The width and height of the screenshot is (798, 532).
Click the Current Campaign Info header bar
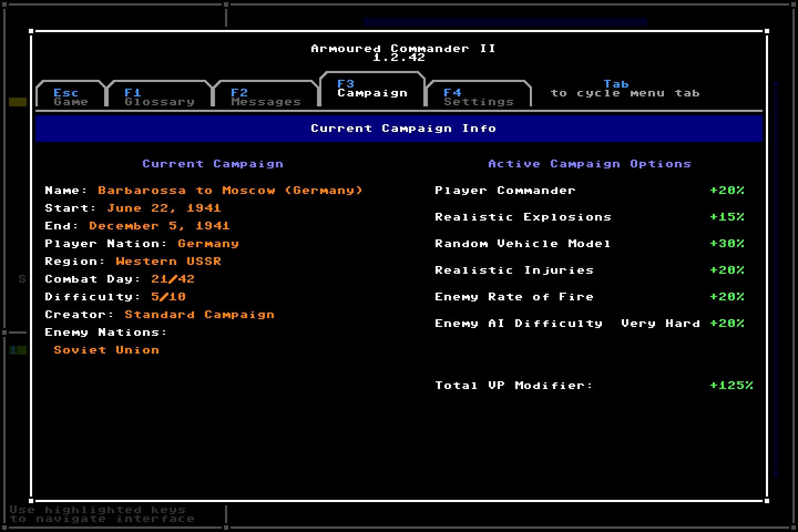click(x=399, y=129)
